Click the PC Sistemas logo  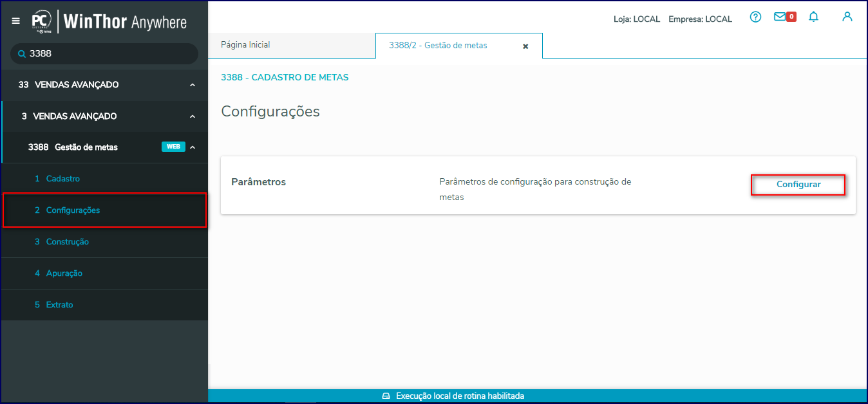click(42, 22)
